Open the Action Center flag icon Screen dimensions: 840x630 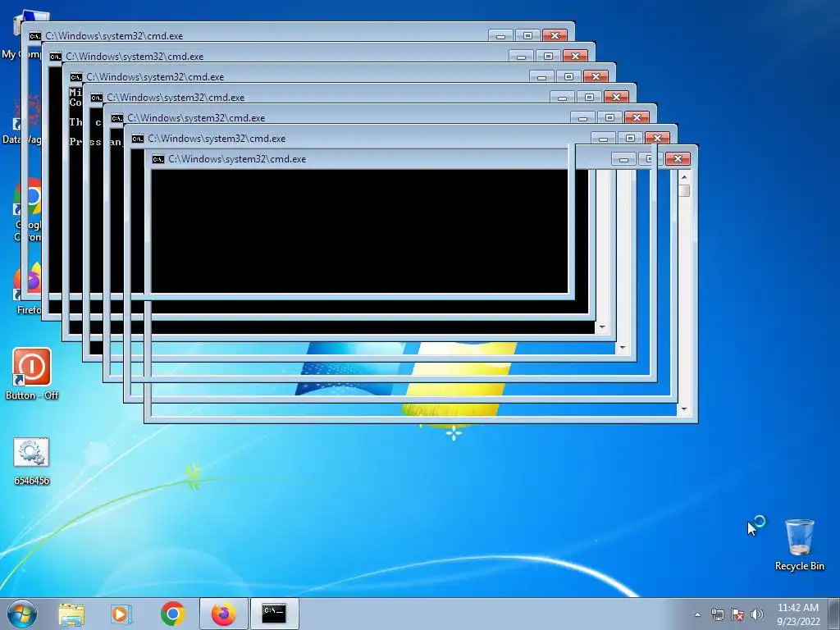[x=737, y=614]
